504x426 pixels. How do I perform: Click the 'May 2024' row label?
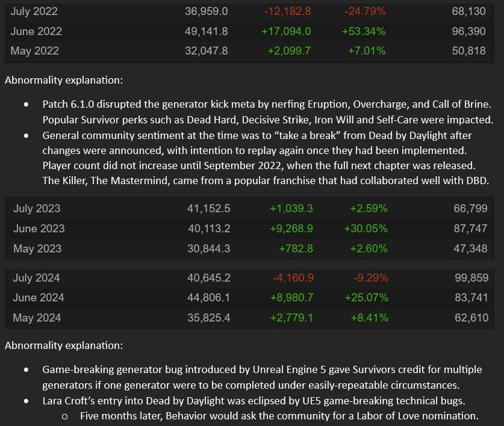(37, 318)
